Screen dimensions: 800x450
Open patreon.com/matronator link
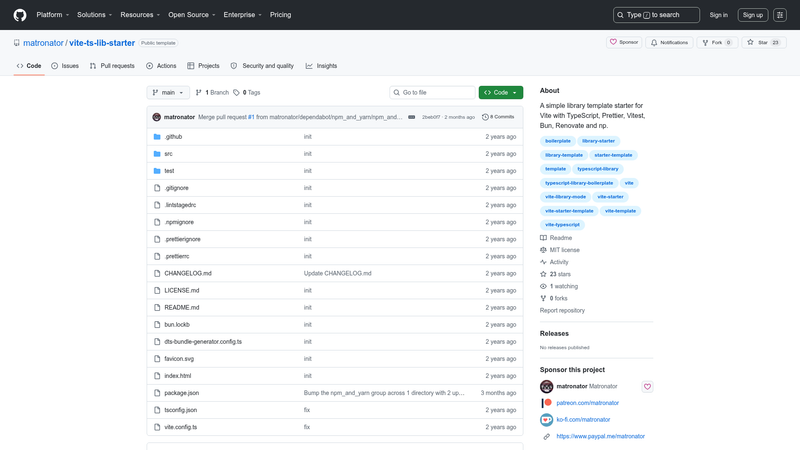(x=587, y=403)
